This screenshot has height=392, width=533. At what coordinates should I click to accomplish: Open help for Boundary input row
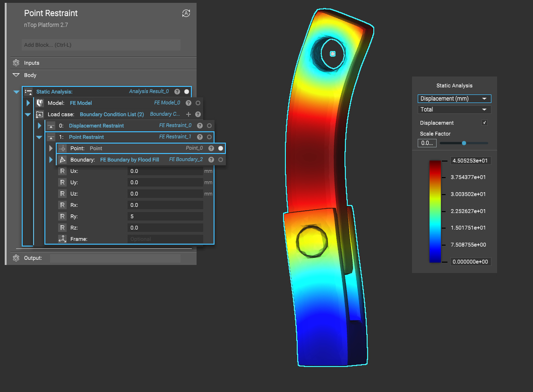coord(211,160)
